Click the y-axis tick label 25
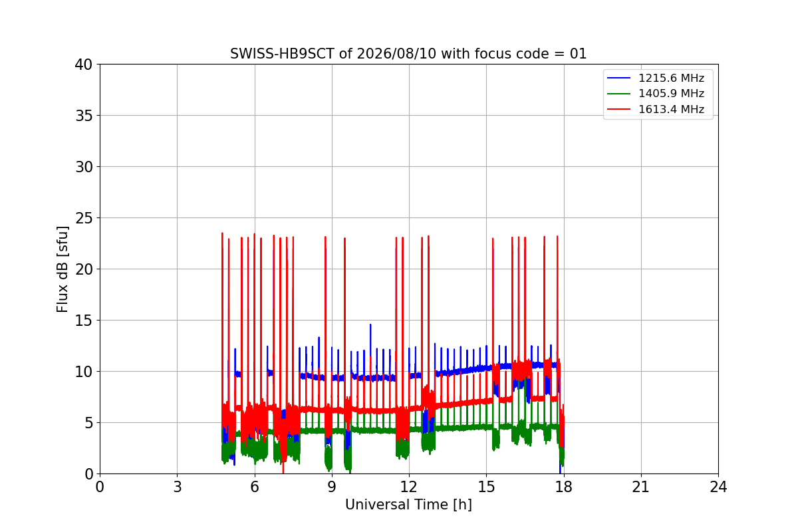 [x=84, y=218]
